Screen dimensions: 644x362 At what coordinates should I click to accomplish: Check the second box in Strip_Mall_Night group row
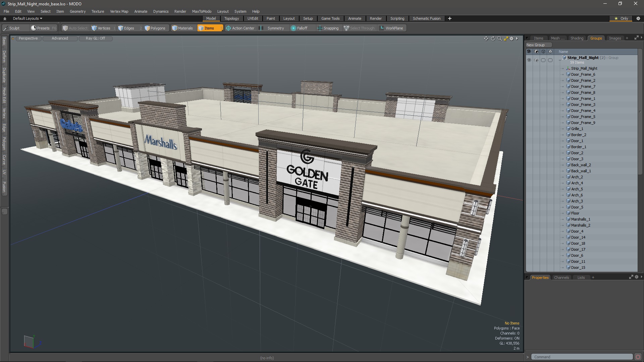(550, 60)
